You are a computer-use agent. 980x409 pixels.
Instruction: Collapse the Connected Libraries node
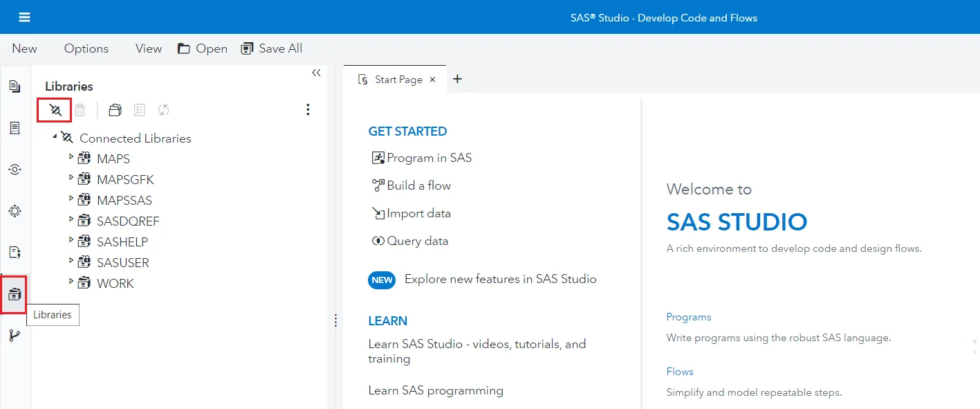[55, 136]
